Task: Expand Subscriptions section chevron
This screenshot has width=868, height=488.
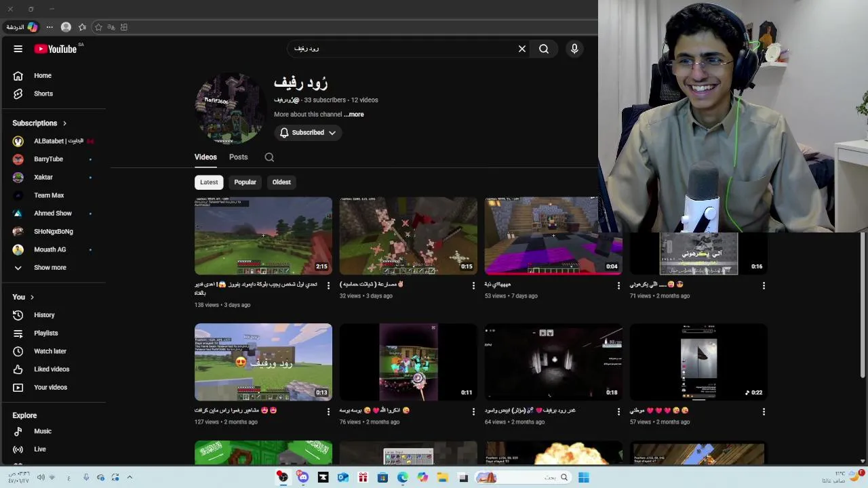Action: (65, 123)
